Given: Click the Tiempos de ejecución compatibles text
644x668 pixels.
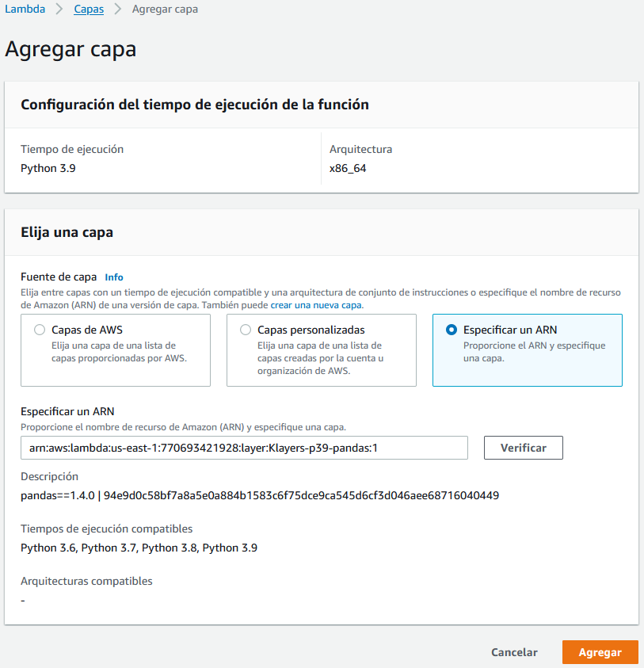Looking at the screenshot, I should [x=108, y=529].
